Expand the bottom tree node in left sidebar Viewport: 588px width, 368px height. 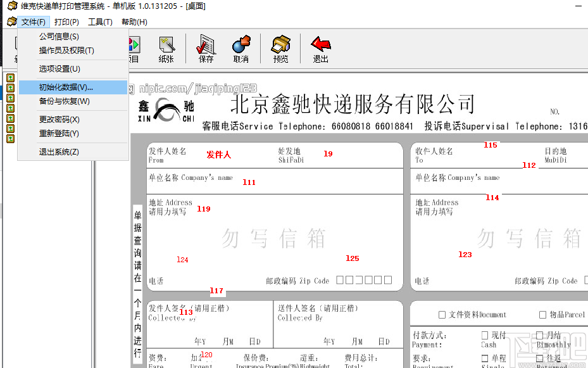coord(11,139)
